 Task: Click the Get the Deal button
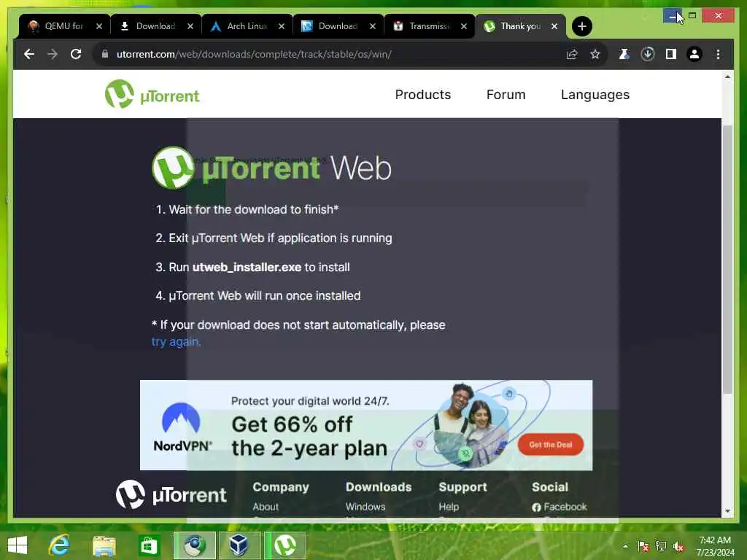(551, 444)
